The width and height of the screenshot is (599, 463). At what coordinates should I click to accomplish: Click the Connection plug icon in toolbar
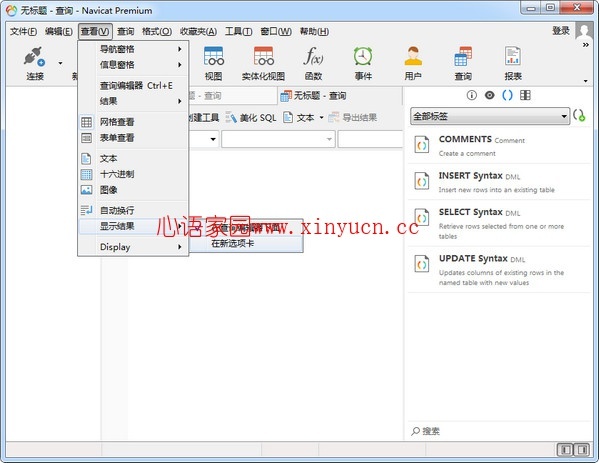(x=34, y=57)
